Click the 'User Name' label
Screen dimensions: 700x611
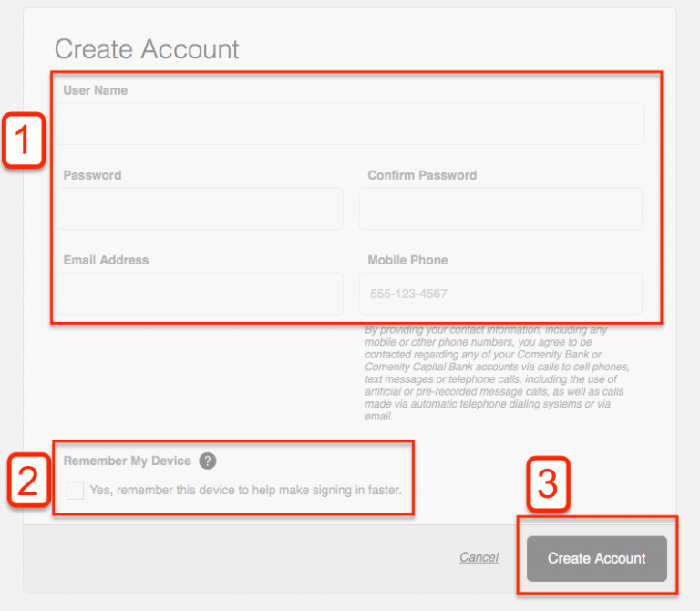pyautogui.click(x=96, y=90)
